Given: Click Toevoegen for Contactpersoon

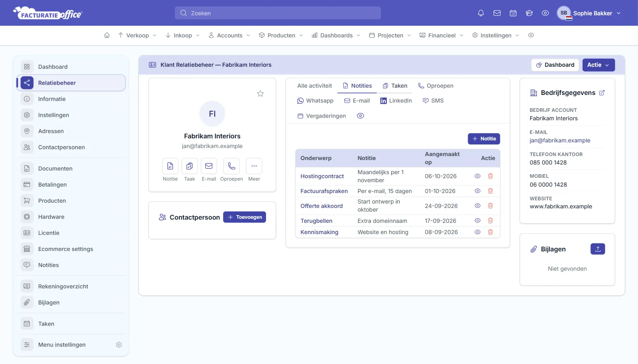Looking at the screenshot, I should [244, 217].
